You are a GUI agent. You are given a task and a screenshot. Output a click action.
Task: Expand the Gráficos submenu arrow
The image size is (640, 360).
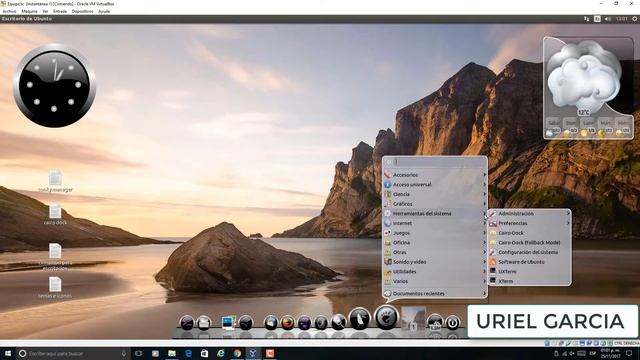(x=484, y=204)
